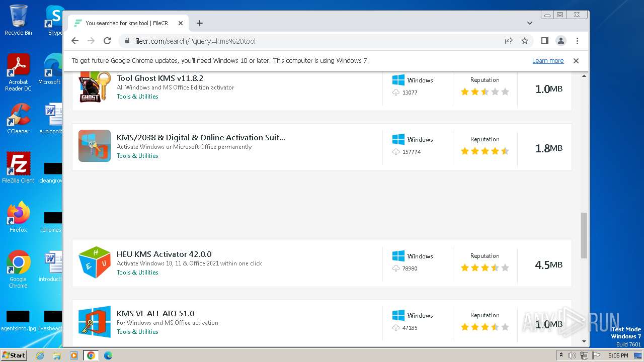Click the KMS VL ALL AIO thumbnail
The width and height of the screenshot is (644, 362).
(95, 322)
